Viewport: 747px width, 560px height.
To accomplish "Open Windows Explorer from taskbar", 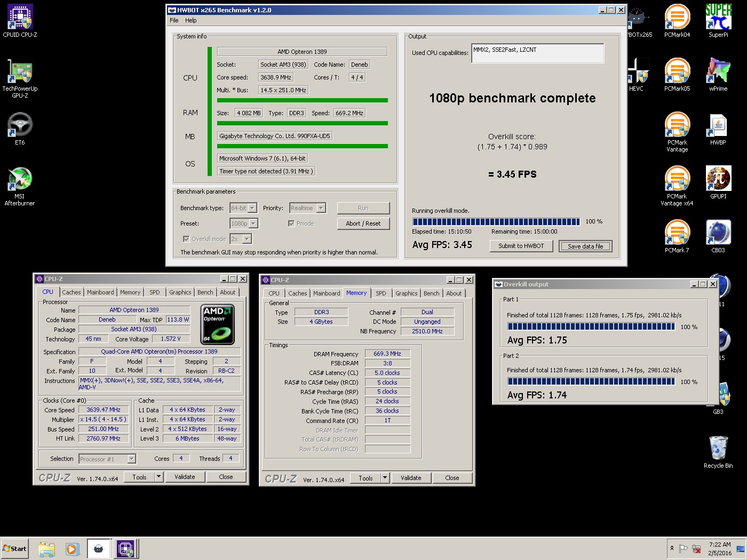I will click(46, 549).
